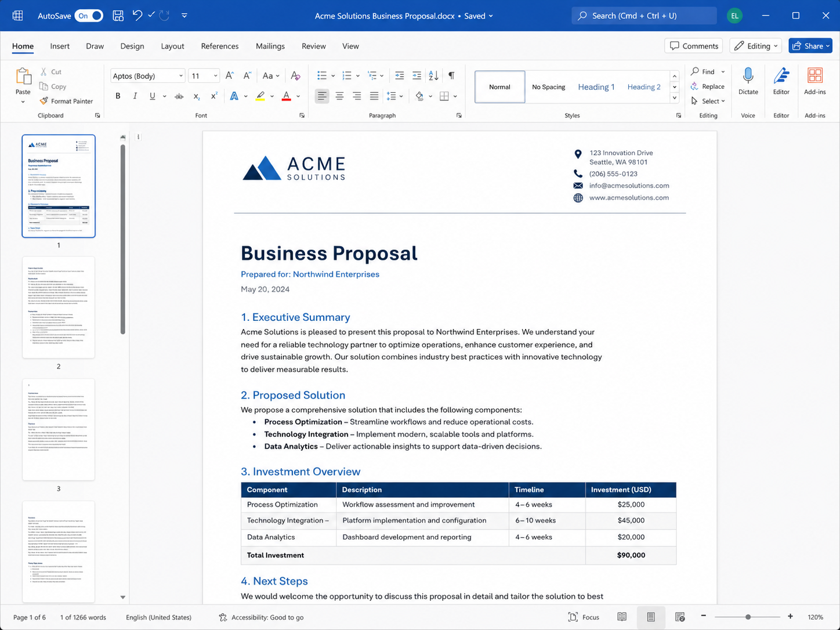Switch to the Layout tab
Viewport: 840px width, 630px height.
coord(172,46)
